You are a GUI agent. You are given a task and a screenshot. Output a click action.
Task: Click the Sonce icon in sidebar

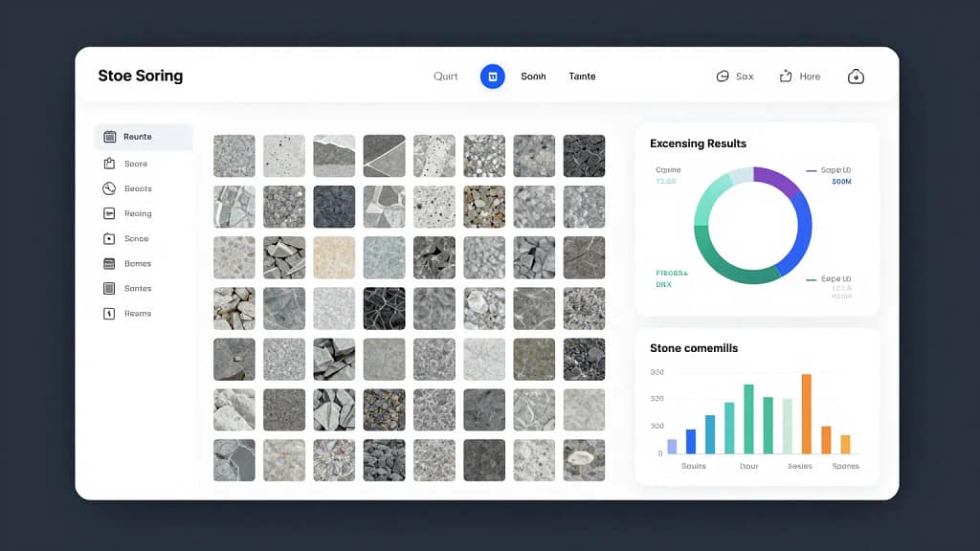pos(109,238)
